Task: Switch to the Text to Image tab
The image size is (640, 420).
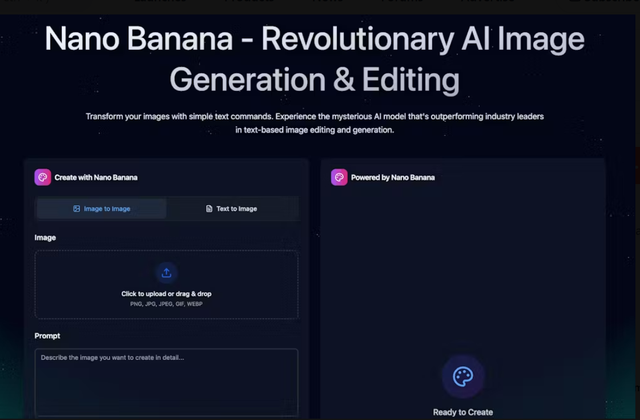Action: [x=231, y=209]
